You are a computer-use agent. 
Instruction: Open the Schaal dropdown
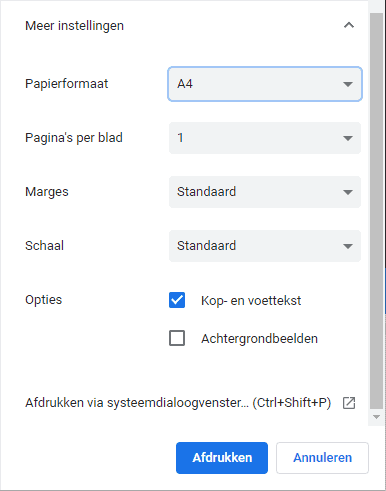pos(265,246)
